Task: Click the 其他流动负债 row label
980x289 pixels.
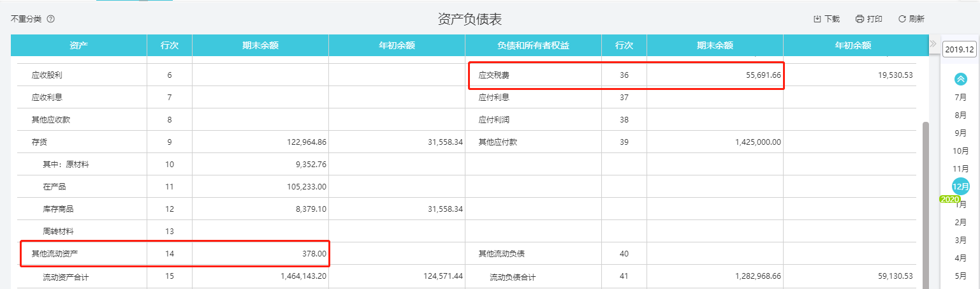Action: (502, 254)
